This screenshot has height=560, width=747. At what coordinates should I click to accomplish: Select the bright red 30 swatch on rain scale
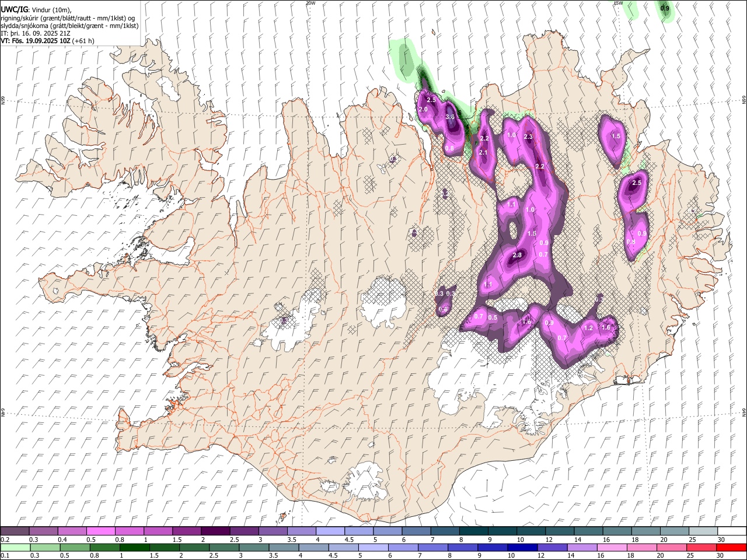tap(731, 548)
